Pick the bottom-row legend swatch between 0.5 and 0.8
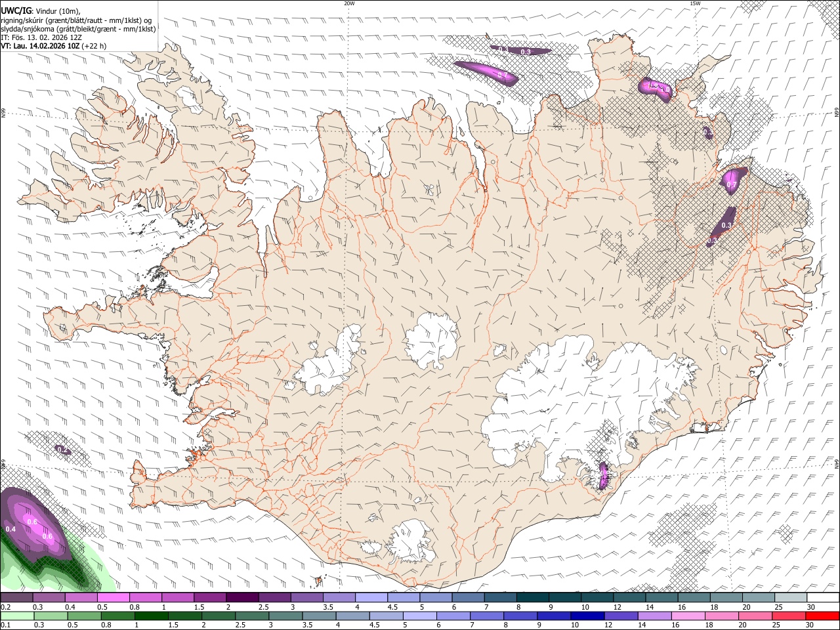 84,616
